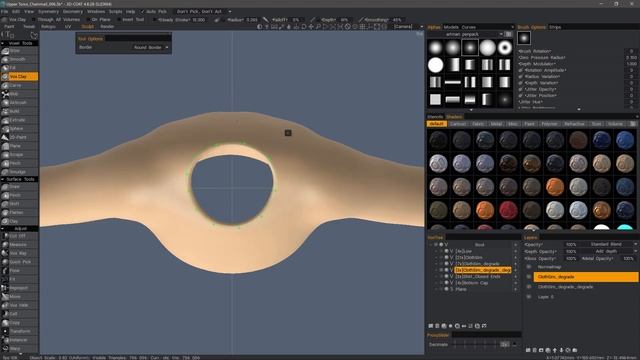Select the Transform tool
The width and height of the screenshot is (640, 360).
[x=20, y=331]
